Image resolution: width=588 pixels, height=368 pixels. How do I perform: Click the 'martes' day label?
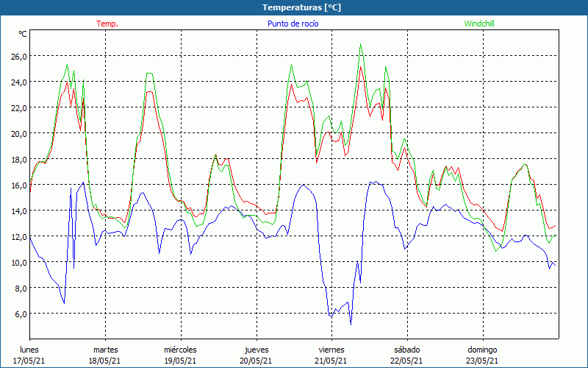pyautogui.click(x=106, y=350)
